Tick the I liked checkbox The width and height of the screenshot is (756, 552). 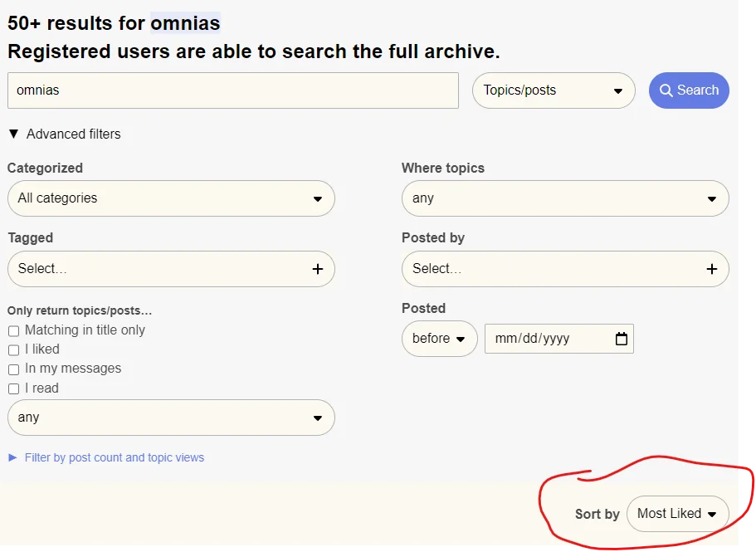click(13, 350)
